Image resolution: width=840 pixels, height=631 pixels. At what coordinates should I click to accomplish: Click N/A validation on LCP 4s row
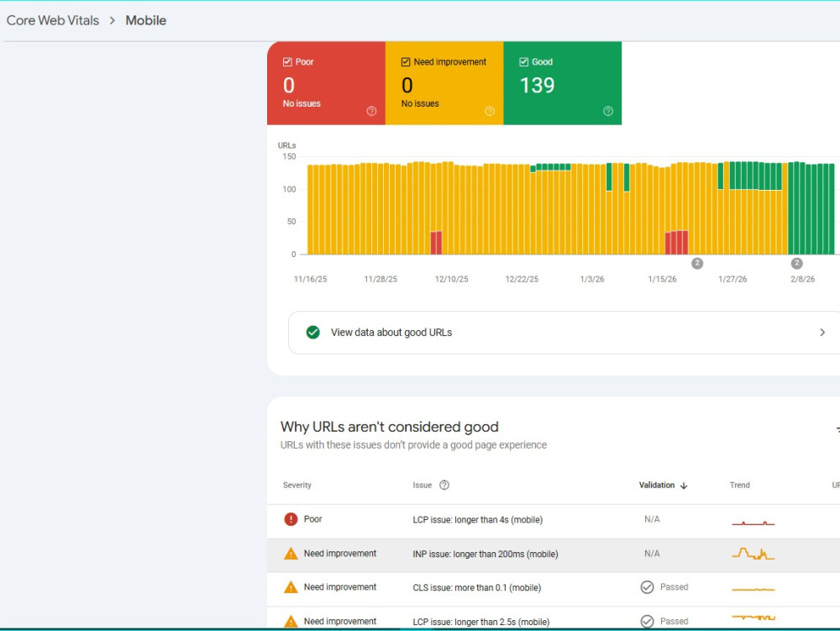[652, 519]
